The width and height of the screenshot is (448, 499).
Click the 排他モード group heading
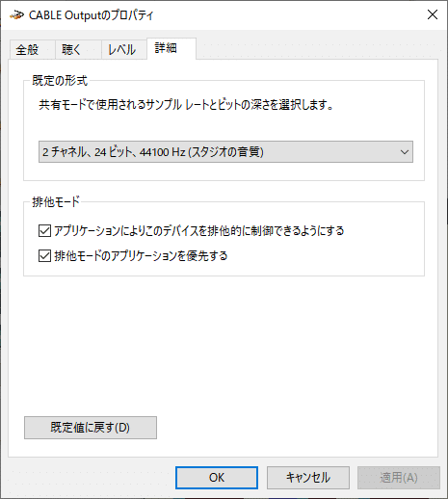click(x=56, y=202)
